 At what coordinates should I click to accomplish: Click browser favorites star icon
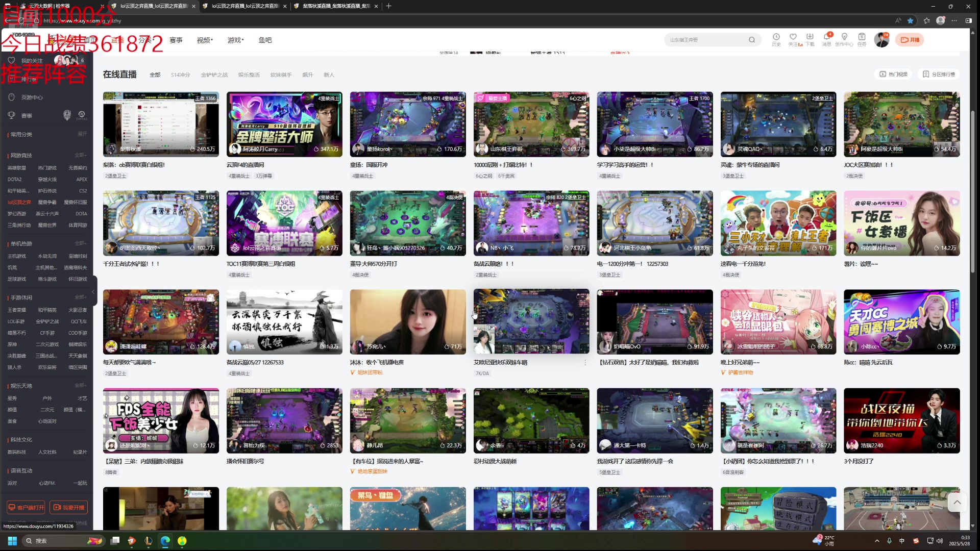point(911,20)
